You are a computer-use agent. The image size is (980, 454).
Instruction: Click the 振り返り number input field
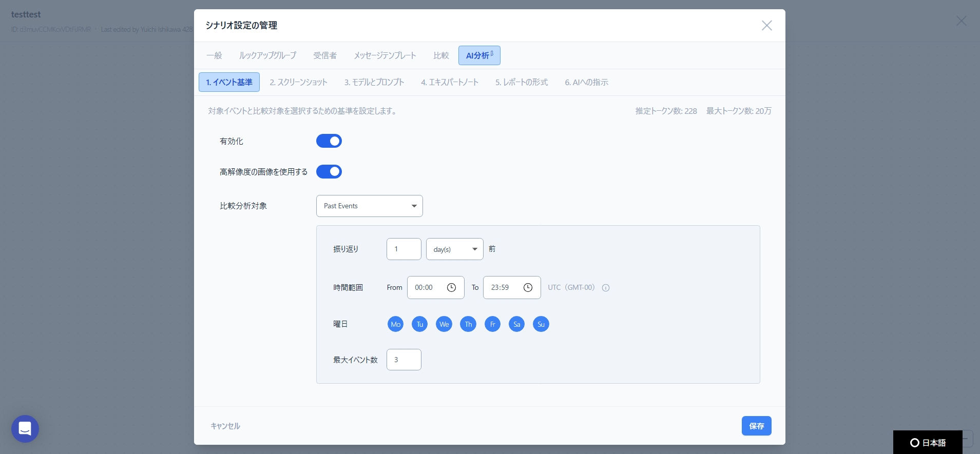[x=403, y=249]
